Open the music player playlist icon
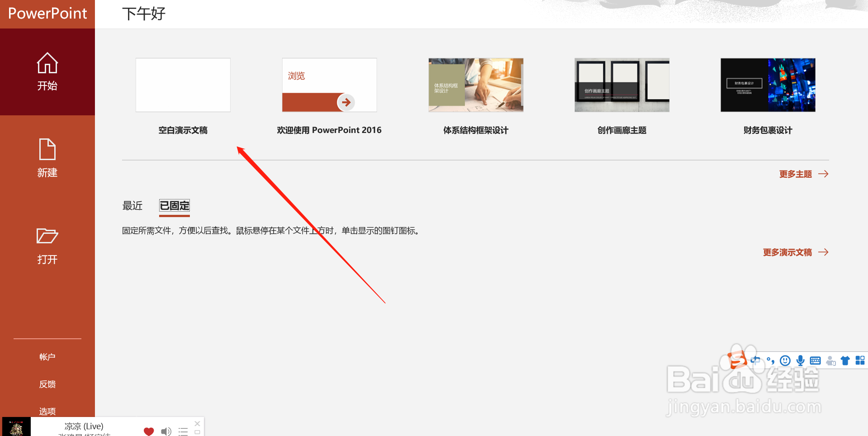The height and width of the screenshot is (436, 868). 183,431
